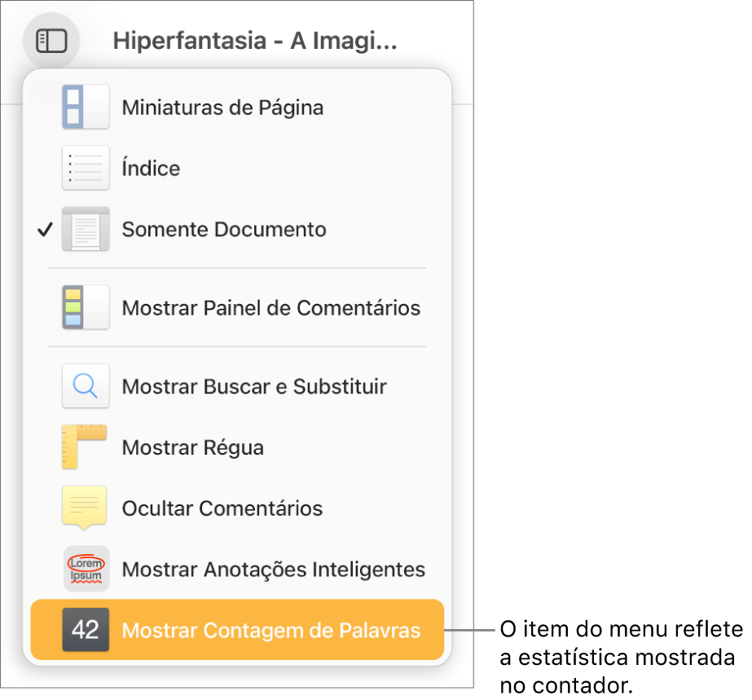This screenshot has height=700, width=752.
Task: Click the Índice list icon
Action: [x=86, y=168]
